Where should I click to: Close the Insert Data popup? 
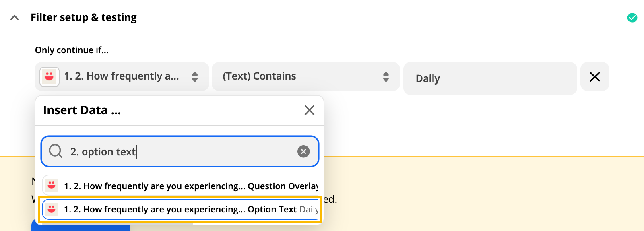point(310,110)
